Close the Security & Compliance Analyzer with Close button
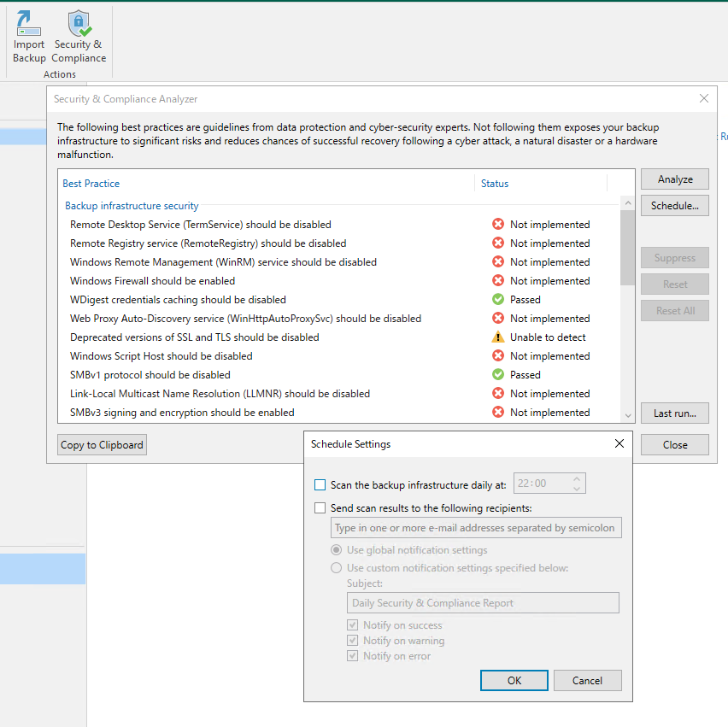The width and height of the screenshot is (728, 727). pos(675,445)
